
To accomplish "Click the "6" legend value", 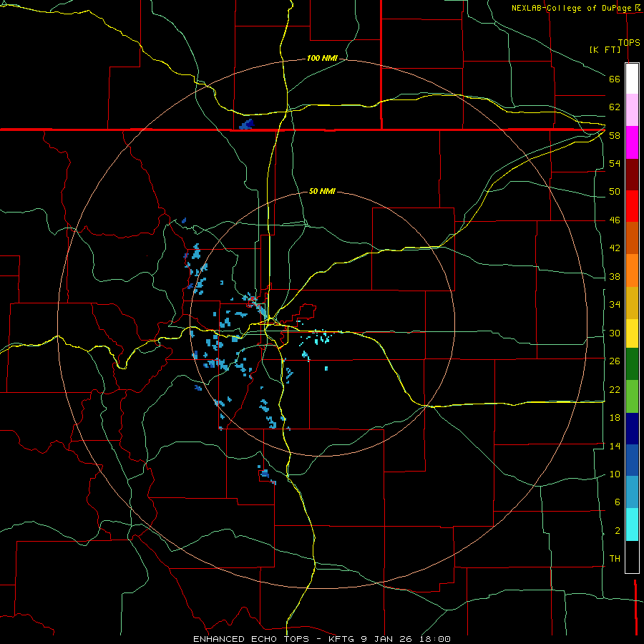I will coord(618,502).
